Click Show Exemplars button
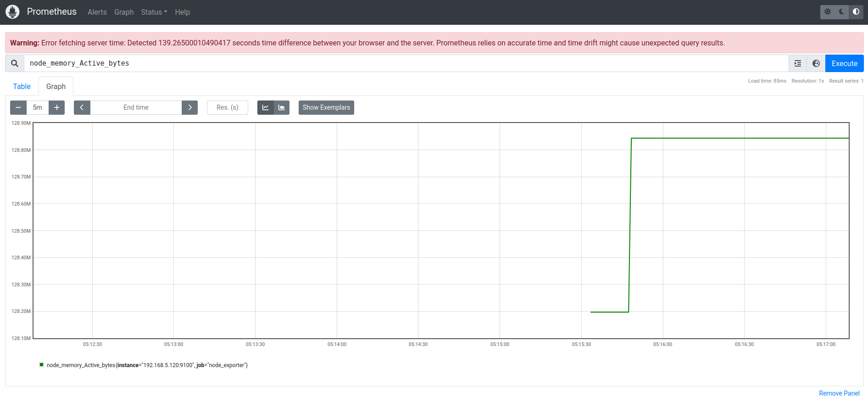This screenshot has width=868, height=402. click(326, 107)
